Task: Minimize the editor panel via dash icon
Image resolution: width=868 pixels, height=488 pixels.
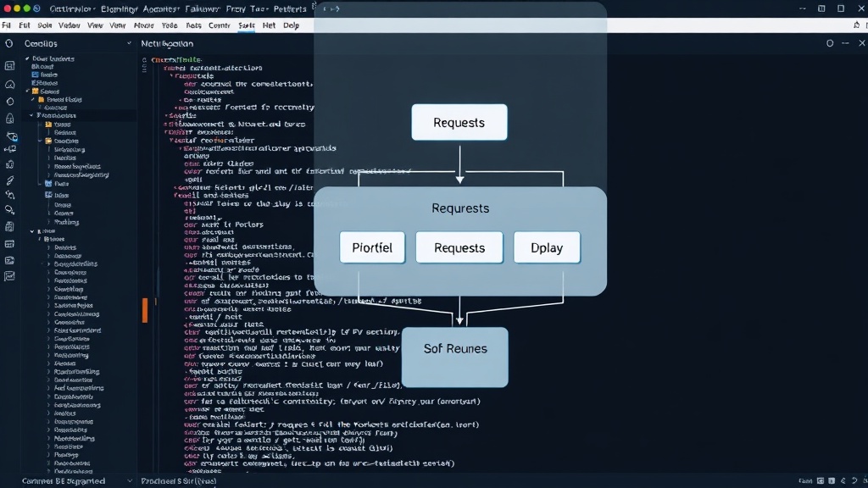Action: [845, 43]
